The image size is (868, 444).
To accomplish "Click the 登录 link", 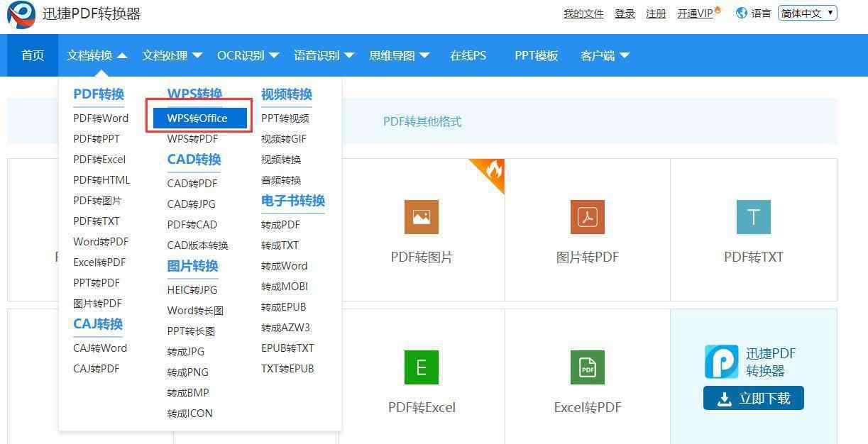I will click(625, 13).
